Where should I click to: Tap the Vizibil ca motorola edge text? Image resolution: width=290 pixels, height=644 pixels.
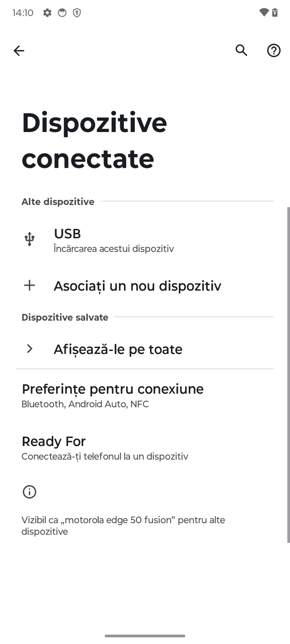(123, 526)
